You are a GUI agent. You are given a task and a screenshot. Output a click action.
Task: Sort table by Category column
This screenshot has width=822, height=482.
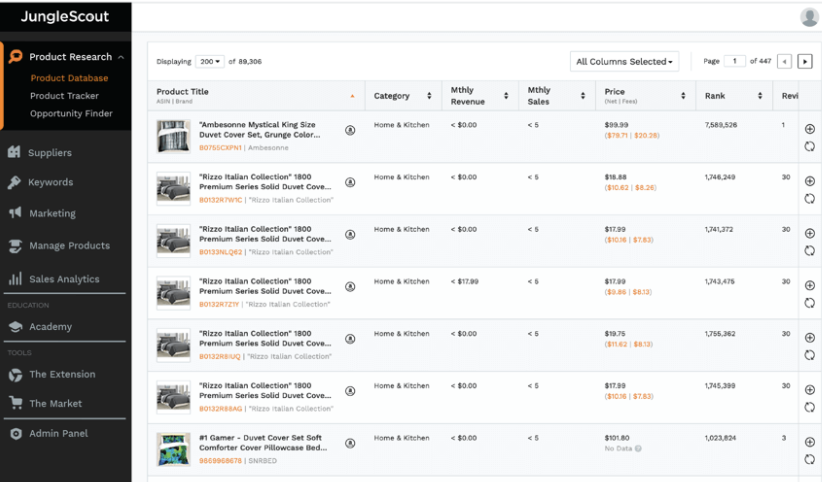(429, 95)
